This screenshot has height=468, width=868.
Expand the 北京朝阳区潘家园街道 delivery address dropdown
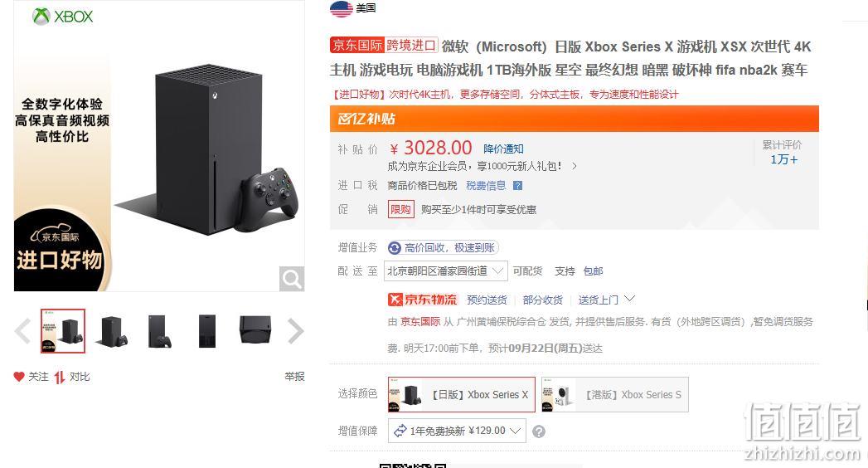[446, 271]
